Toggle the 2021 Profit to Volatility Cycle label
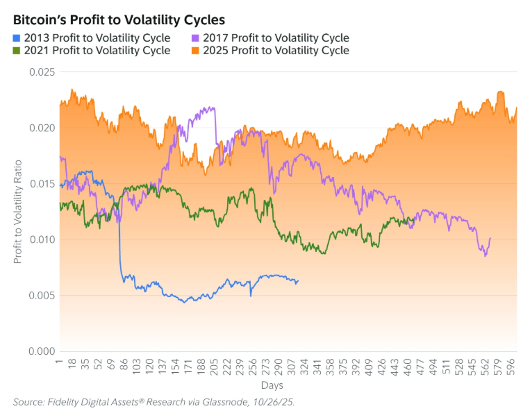Viewport: 530px width, 420px height. (x=97, y=51)
